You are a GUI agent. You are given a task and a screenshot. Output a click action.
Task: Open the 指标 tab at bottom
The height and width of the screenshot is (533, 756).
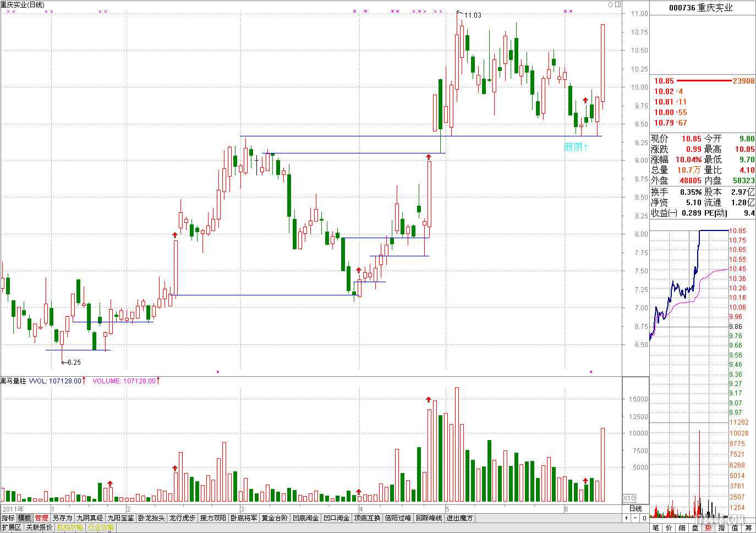[x=8, y=518]
